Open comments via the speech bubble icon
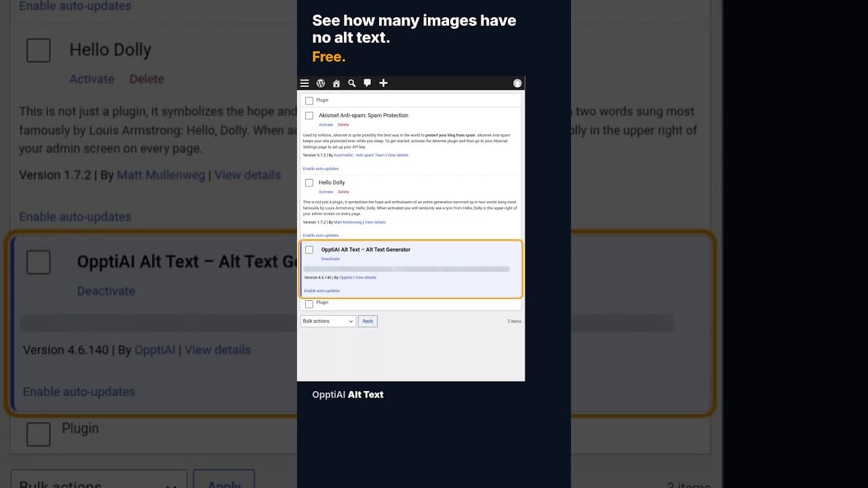 tap(368, 83)
